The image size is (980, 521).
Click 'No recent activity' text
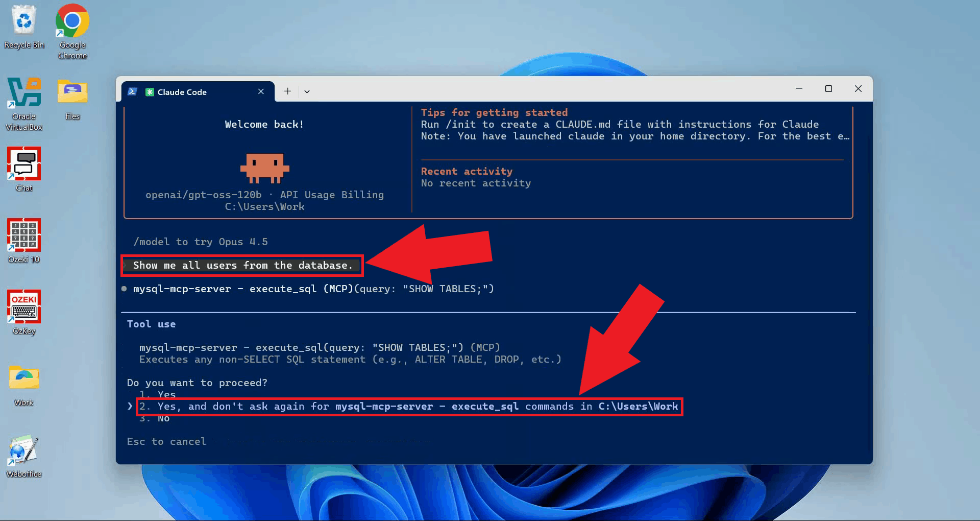(476, 183)
